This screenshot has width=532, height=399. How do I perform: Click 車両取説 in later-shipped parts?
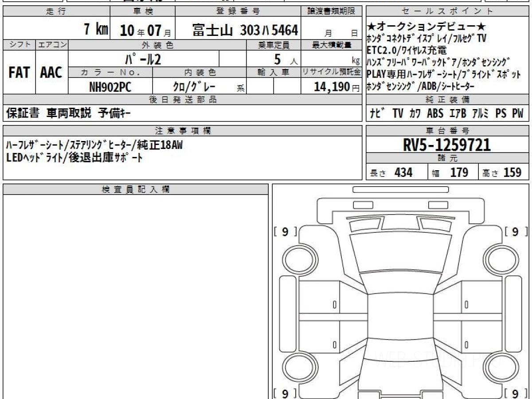[x=69, y=113]
